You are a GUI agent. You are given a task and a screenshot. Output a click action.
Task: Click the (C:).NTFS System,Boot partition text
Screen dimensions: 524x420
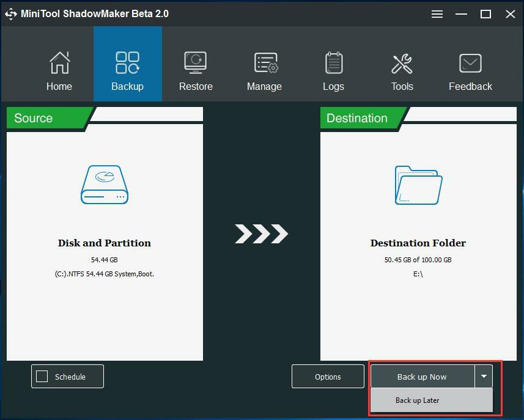105,274
